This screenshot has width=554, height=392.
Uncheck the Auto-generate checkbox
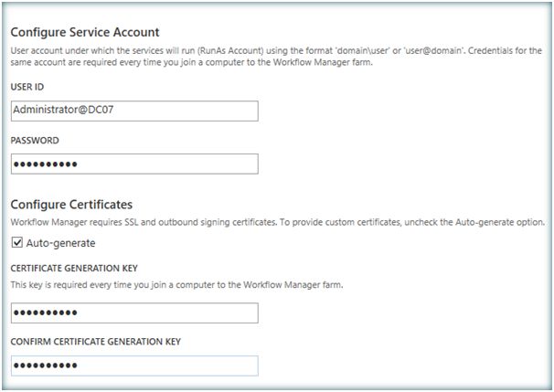click(x=16, y=243)
